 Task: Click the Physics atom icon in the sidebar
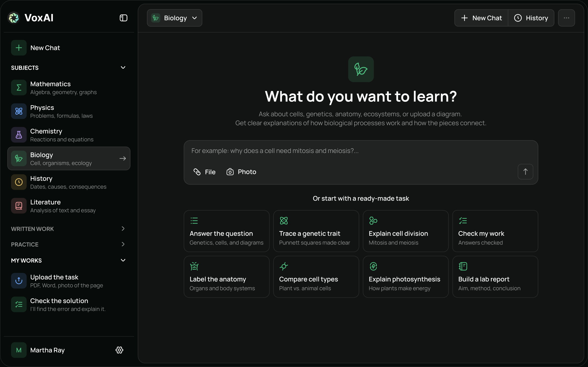click(x=19, y=111)
